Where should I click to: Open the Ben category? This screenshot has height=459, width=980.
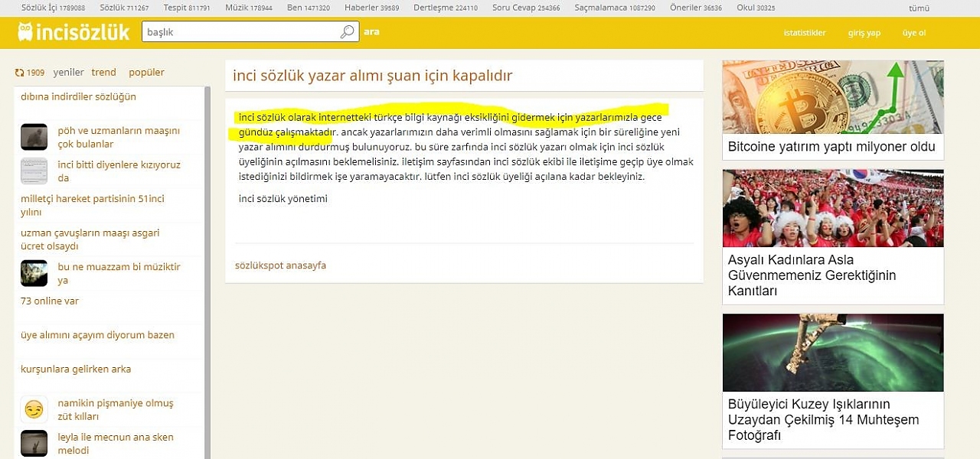309,8
